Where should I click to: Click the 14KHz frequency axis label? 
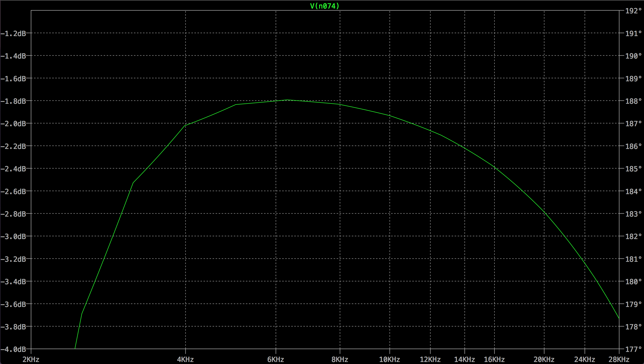[x=464, y=359]
